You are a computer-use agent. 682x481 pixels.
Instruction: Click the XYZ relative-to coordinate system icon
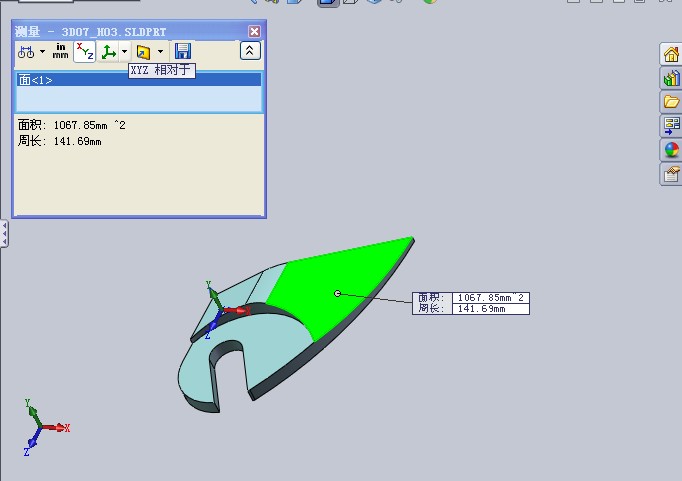(x=109, y=51)
